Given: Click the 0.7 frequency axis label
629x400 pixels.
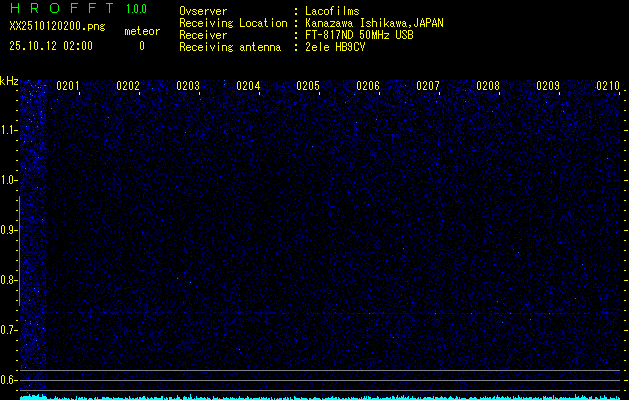Looking at the screenshot, I should pyautogui.click(x=9, y=330).
